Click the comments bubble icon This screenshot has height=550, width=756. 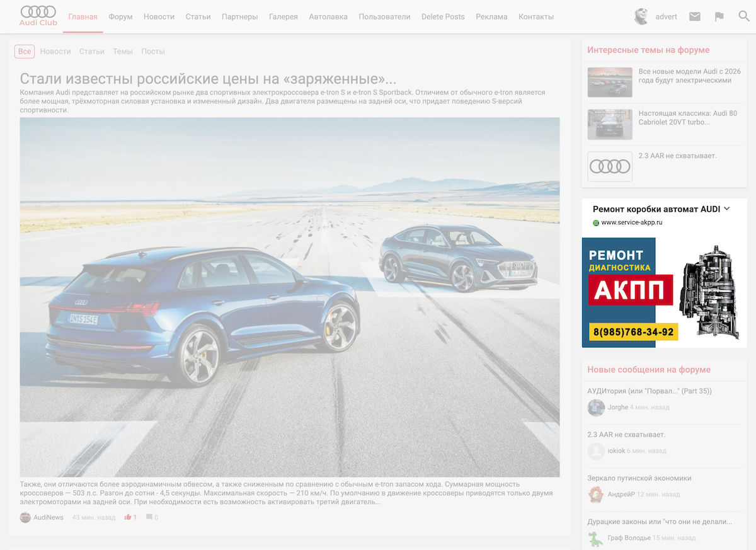coord(149,517)
